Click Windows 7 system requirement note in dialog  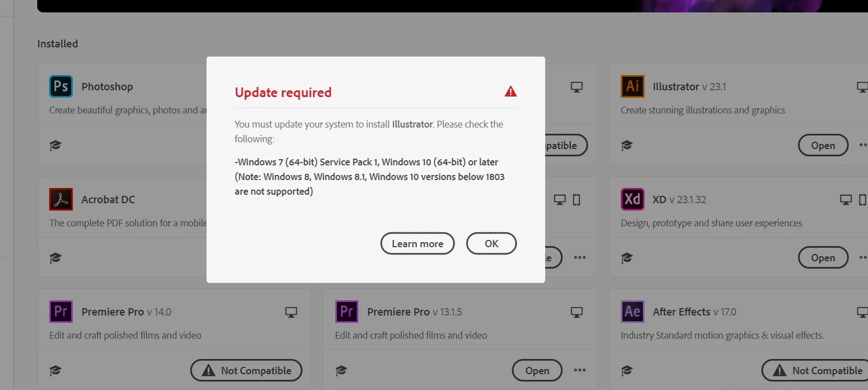click(x=370, y=177)
